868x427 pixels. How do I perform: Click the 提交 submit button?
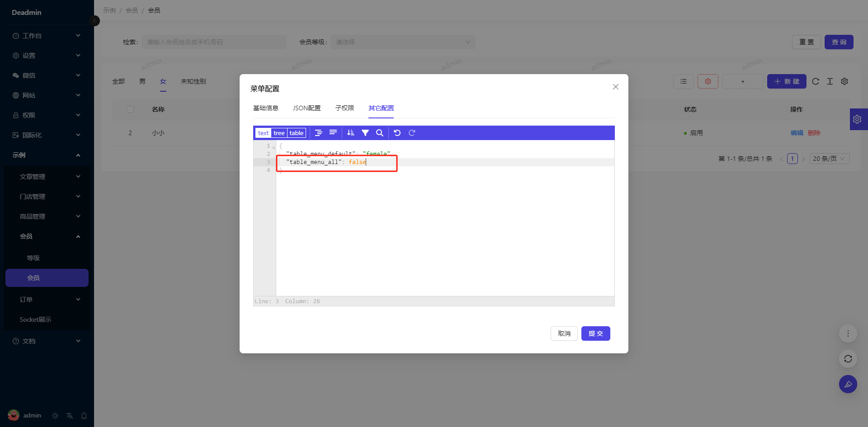(595, 333)
